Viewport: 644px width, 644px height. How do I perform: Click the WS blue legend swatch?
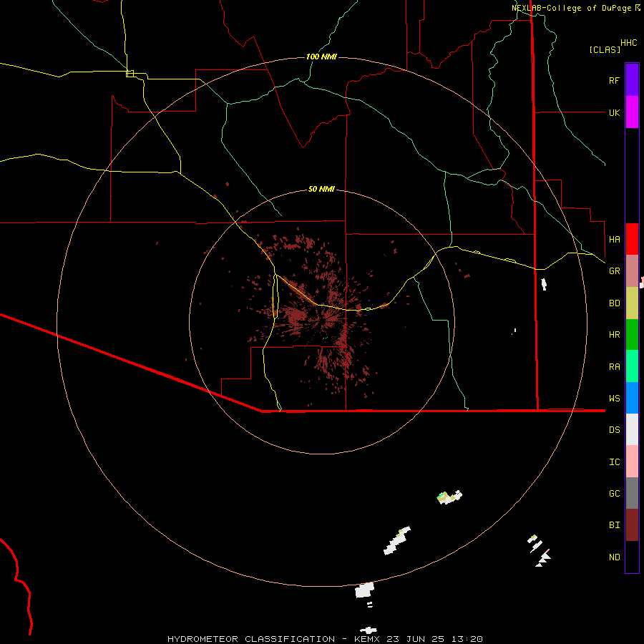click(x=632, y=398)
